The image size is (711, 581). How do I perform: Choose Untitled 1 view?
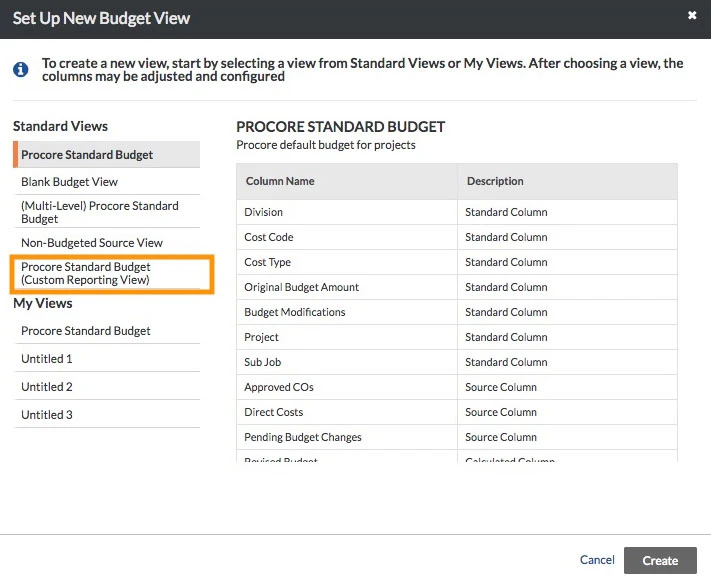[x=107, y=359]
